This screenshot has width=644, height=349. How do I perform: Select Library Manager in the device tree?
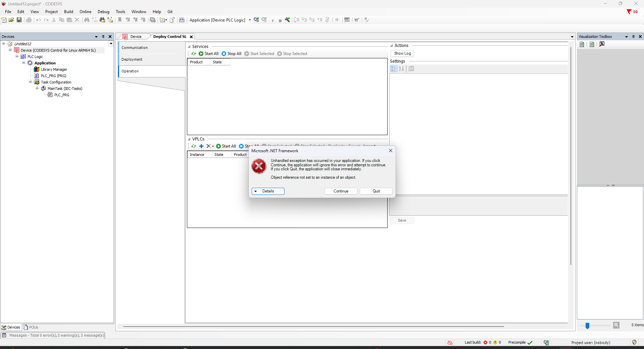(x=54, y=69)
